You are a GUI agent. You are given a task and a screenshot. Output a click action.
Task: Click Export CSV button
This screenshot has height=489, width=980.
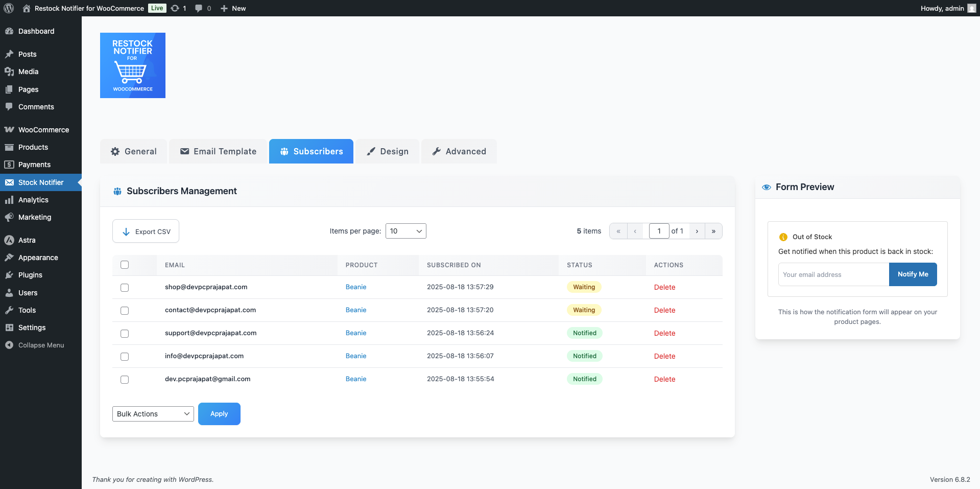pos(145,231)
